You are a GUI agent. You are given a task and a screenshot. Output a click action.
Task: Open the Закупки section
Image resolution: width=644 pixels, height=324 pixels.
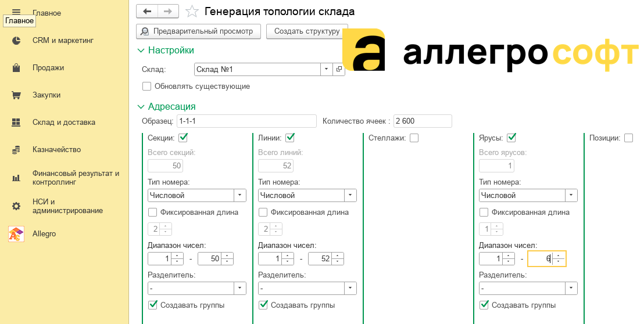46,95
